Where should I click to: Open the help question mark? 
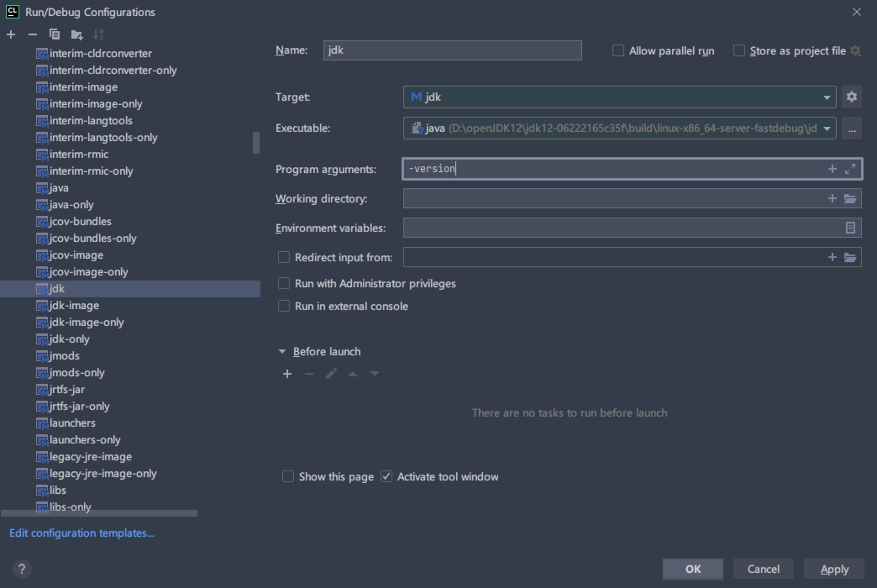click(22, 569)
